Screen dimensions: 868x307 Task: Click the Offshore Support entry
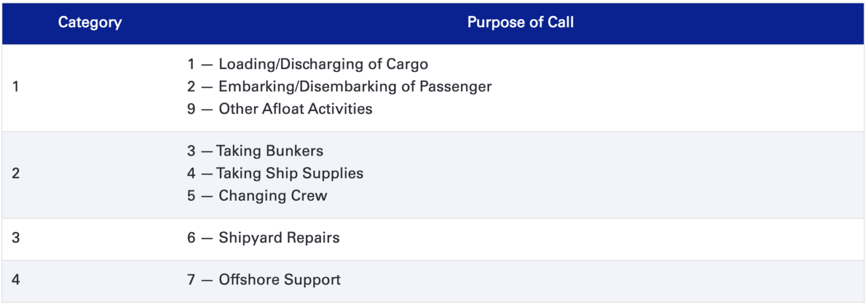click(279, 280)
